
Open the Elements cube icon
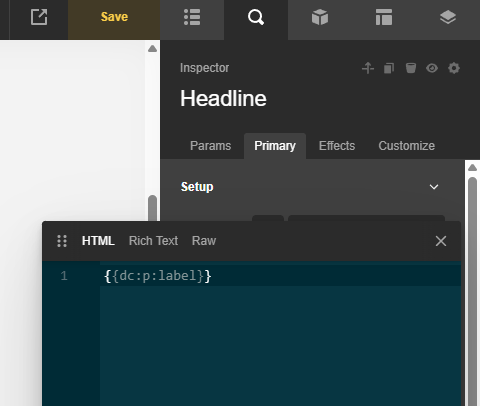coord(320,17)
